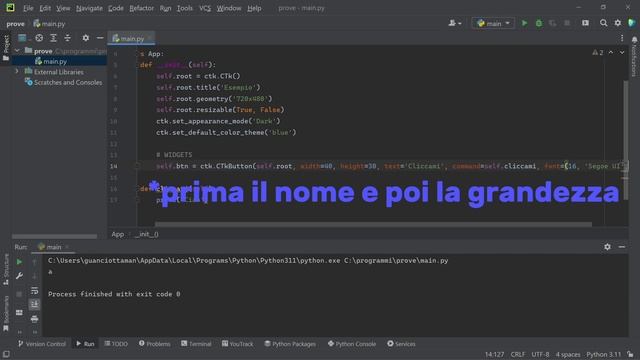Start debugging with the bug icon
The image size is (640, 360).
tap(539, 23)
